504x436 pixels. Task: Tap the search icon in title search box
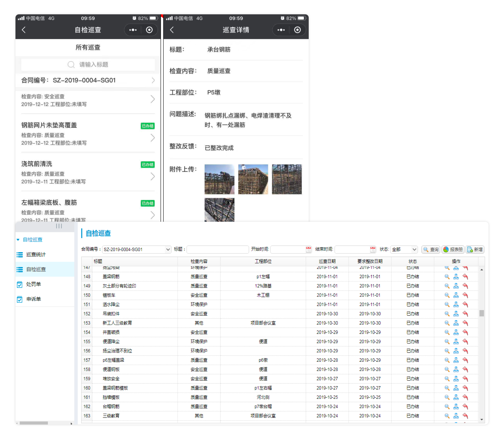71,65
